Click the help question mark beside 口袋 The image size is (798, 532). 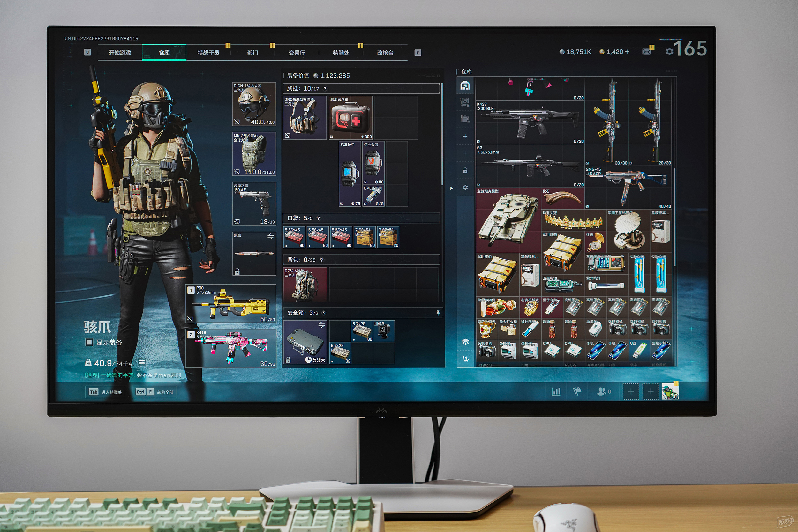point(318,218)
